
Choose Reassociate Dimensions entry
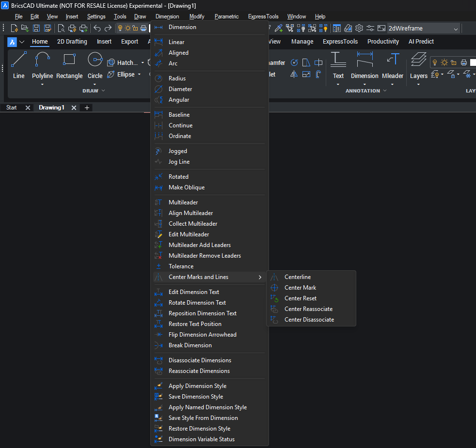[x=209, y=371]
